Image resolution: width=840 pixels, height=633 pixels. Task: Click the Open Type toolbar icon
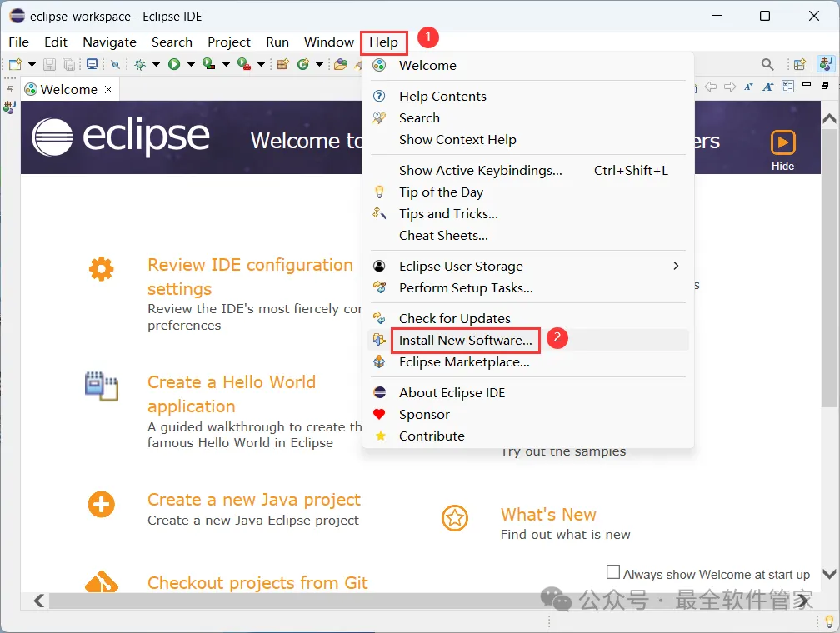[341, 64]
